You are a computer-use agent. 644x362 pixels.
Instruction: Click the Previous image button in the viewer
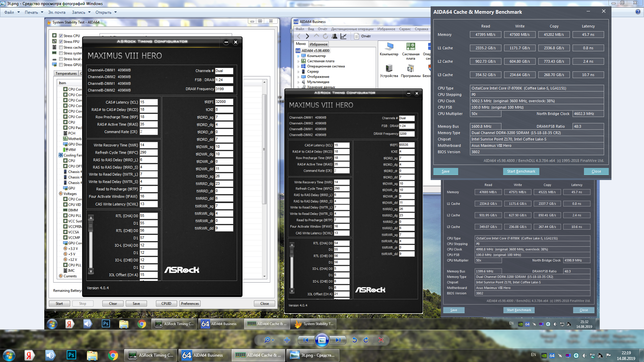[x=306, y=340]
